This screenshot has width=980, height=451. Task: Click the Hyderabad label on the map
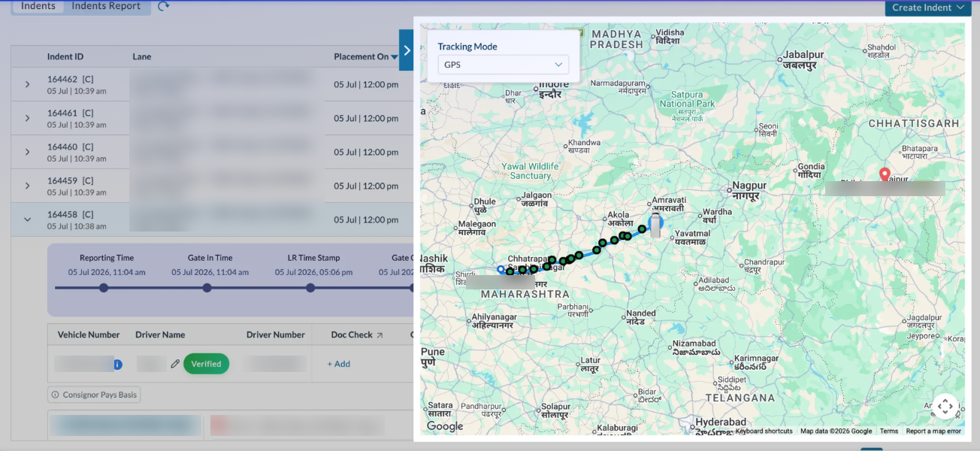point(721,422)
